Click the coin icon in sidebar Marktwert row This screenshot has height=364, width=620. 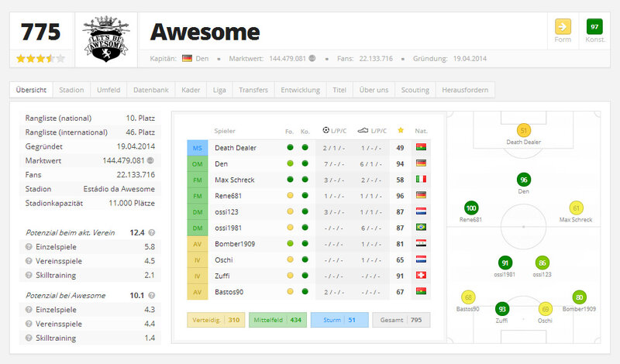(150, 160)
